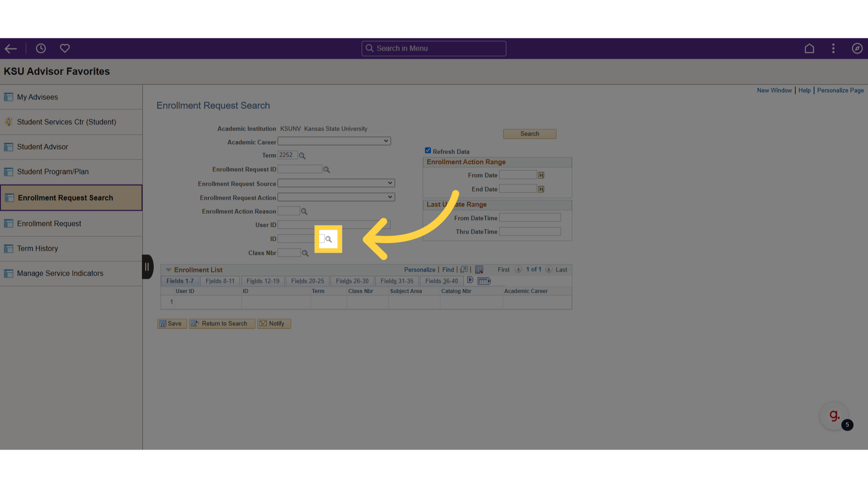Click the Enrollment Request ID lookup magnifier
Image resolution: width=868 pixels, height=488 pixels.
(x=326, y=170)
